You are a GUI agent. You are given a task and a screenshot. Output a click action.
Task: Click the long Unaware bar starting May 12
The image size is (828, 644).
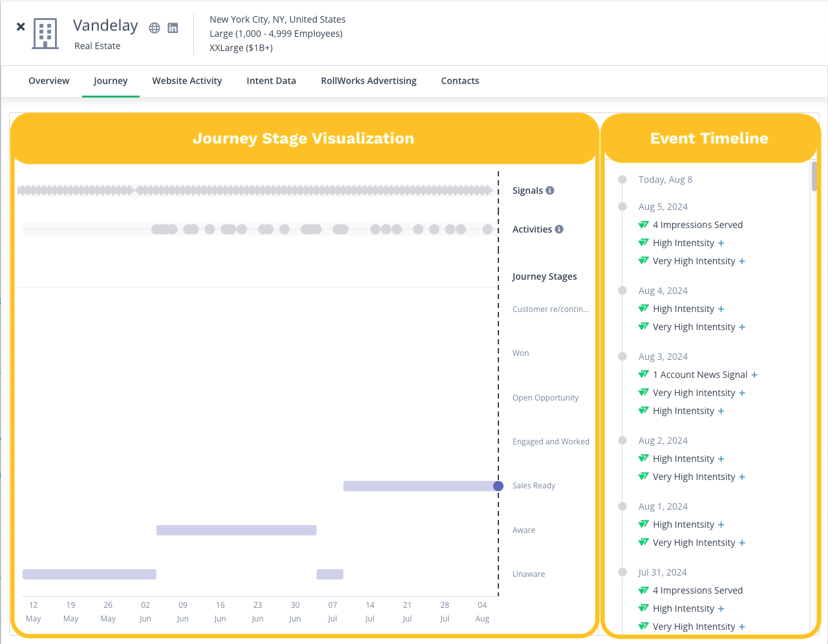click(89, 574)
